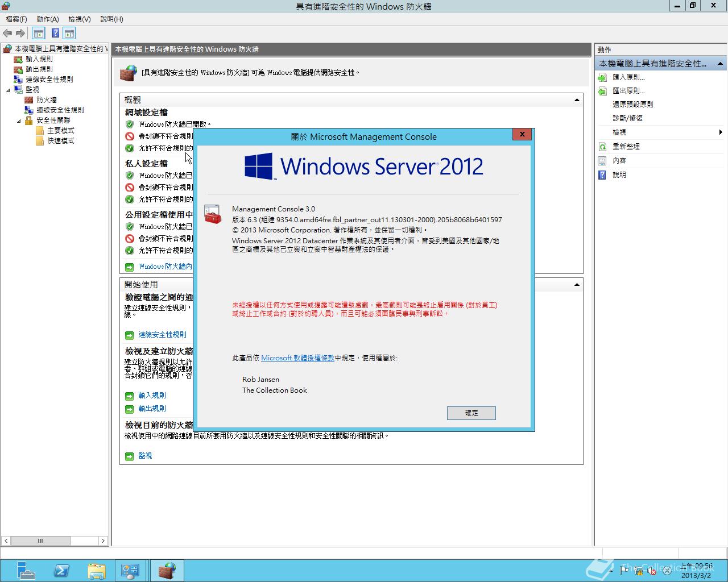Open File Explorer from the taskbar
728x582 pixels.
tap(97, 571)
